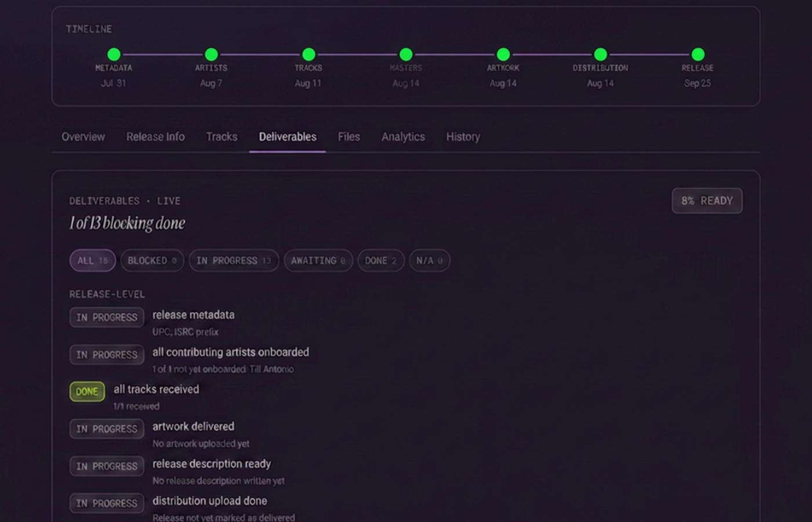Click 'No release description written yet' note
This screenshot has height=522, width=812.
click(219, 481)
